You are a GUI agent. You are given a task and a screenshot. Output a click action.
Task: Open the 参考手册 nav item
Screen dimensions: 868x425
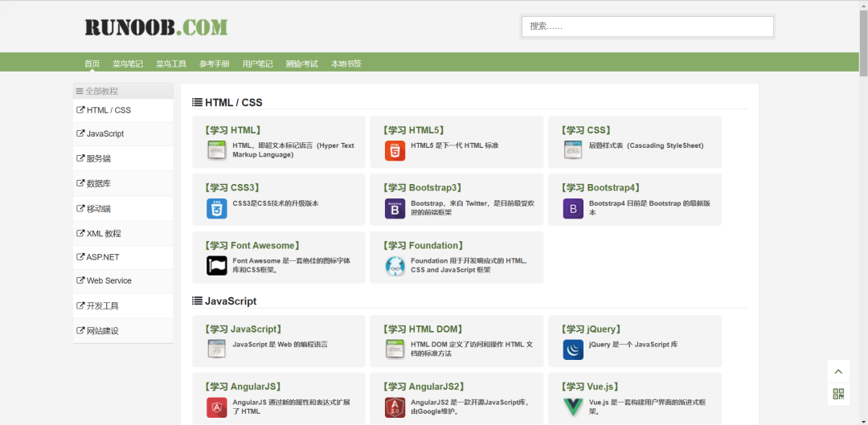click(x=215, y=63)
